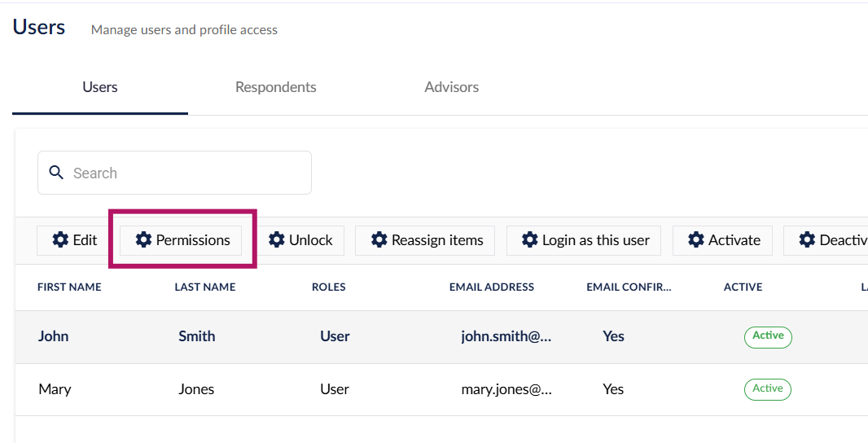868x443 pixels.
Task: Click the gear icon beside Permissions
Action: click(x=144, y=240)
